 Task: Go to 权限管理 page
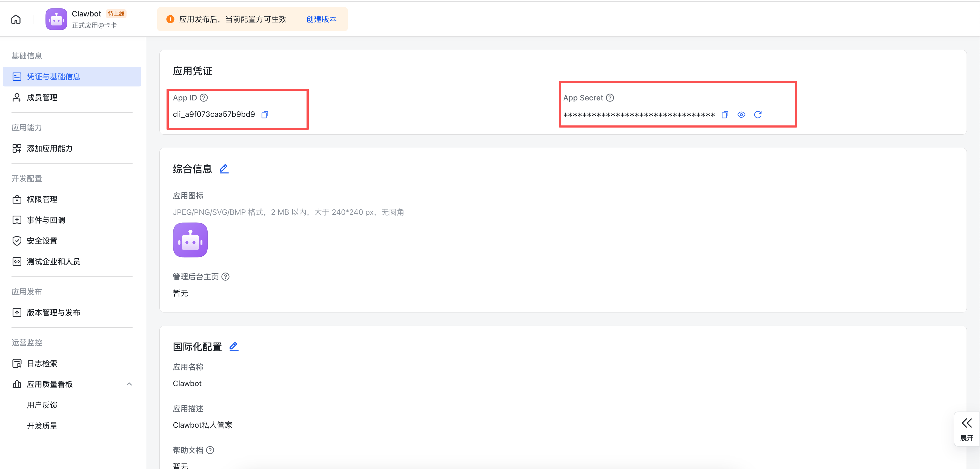coord(42,199)
